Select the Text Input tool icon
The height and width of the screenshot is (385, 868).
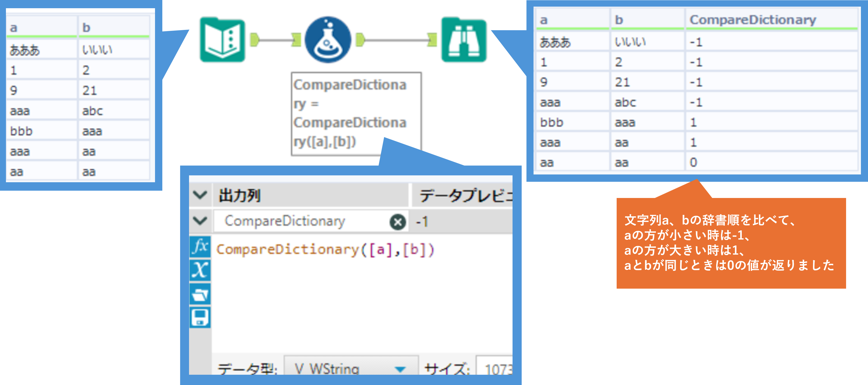pyautogui.click(x=222, y=40)
